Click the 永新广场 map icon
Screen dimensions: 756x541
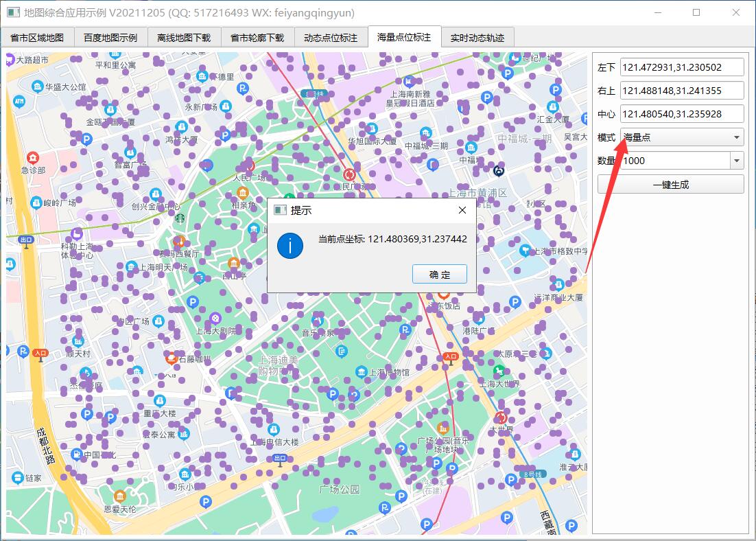226,106
